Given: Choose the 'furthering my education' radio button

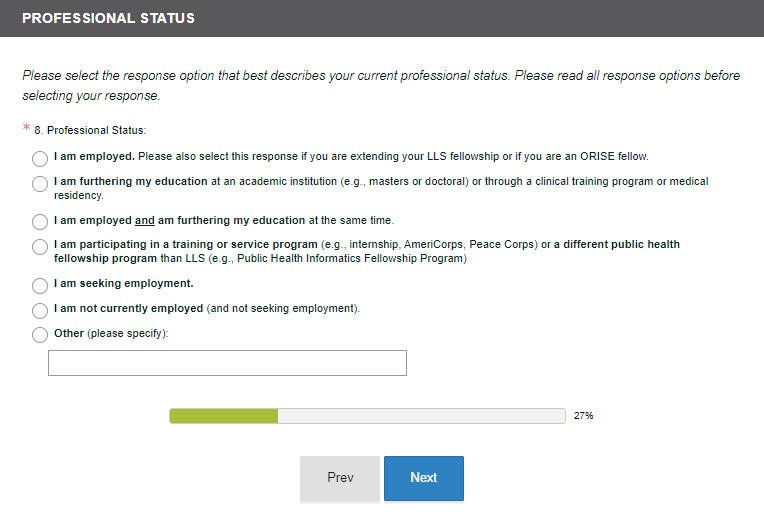Looking at the screenshot, I should point(40,183).
